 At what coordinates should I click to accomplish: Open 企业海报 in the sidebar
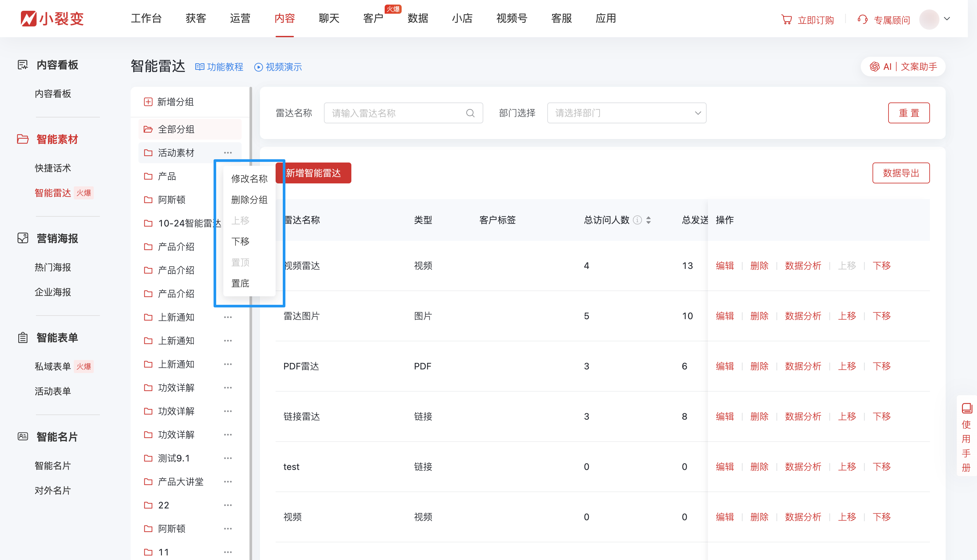pyautogui.click(x=53, y=292)
